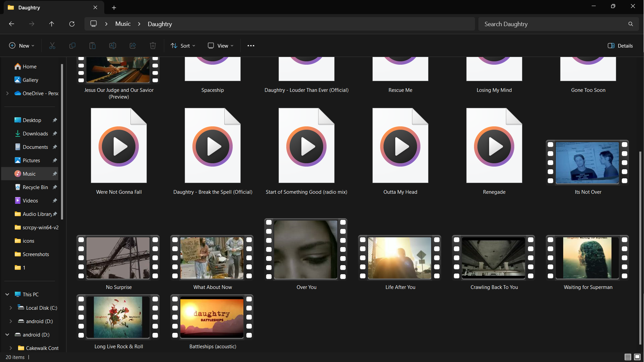This screenshot has width=644, height=362.
Task: Open Home in the sidebar
Action: pos(30,66)
